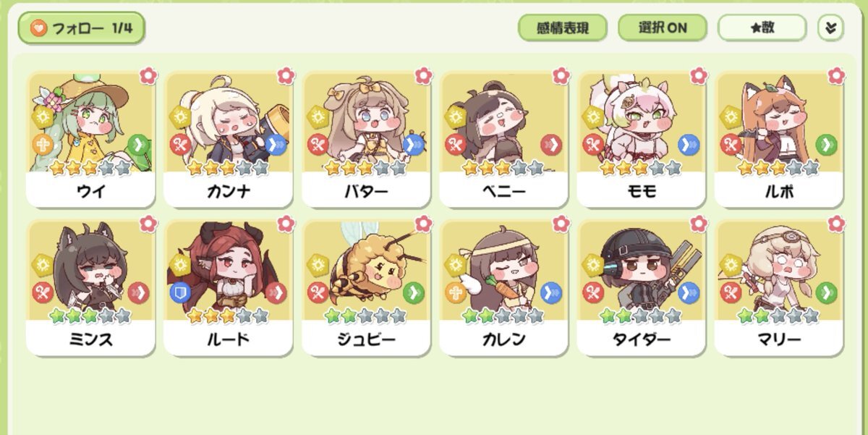Open the ★数 sort dropdown

click(762, 28)
